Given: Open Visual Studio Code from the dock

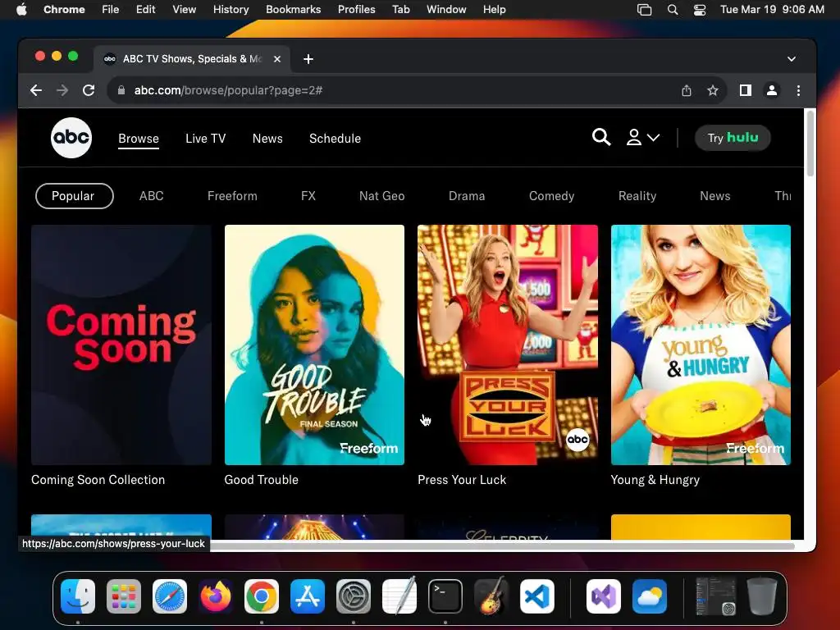Looking at the screenshot, I should click(x=536, y=596).
